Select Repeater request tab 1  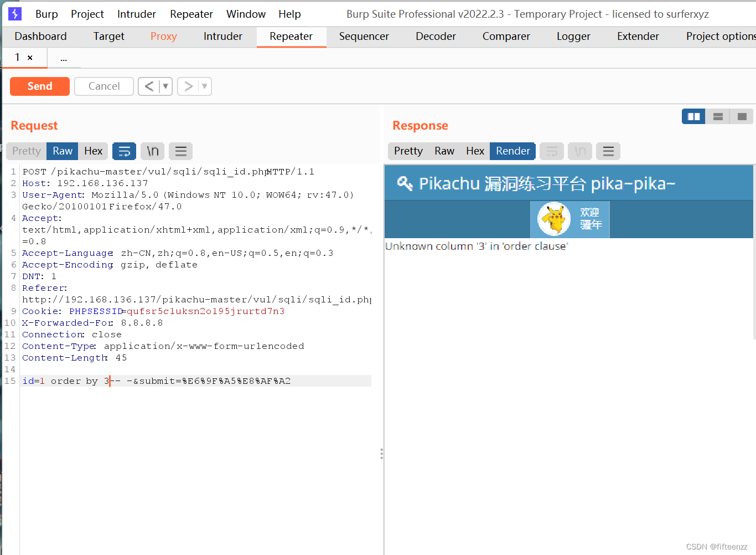coord(18,57)
